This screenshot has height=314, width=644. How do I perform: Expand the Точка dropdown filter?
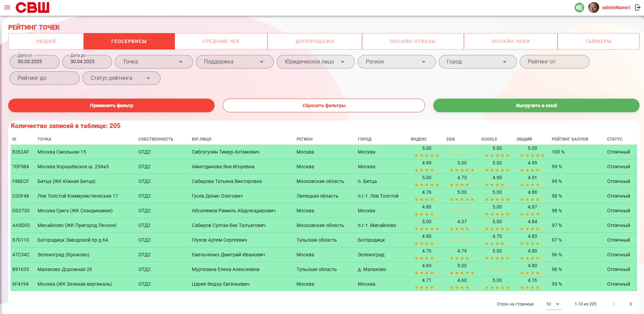point(154,62)
